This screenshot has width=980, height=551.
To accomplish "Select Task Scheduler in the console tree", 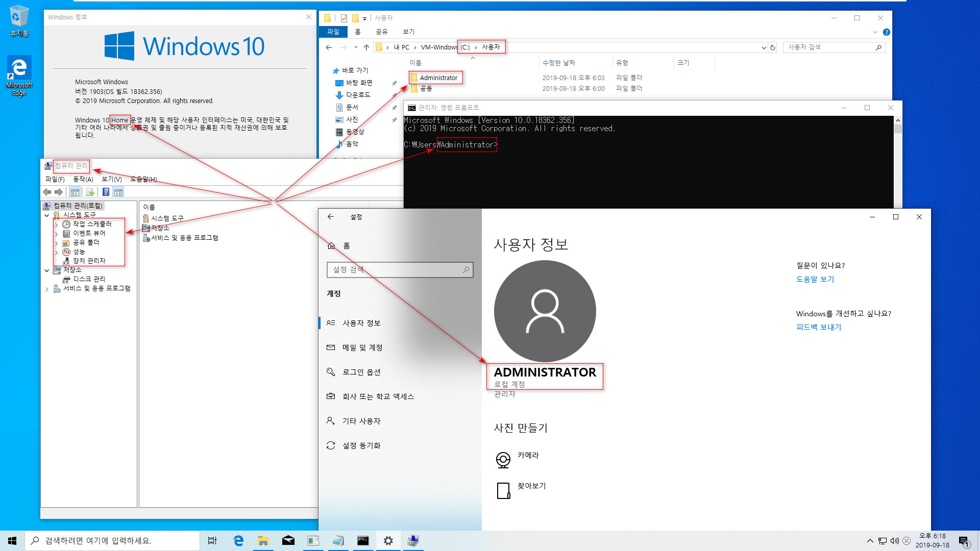I will (x=92, y=224).
